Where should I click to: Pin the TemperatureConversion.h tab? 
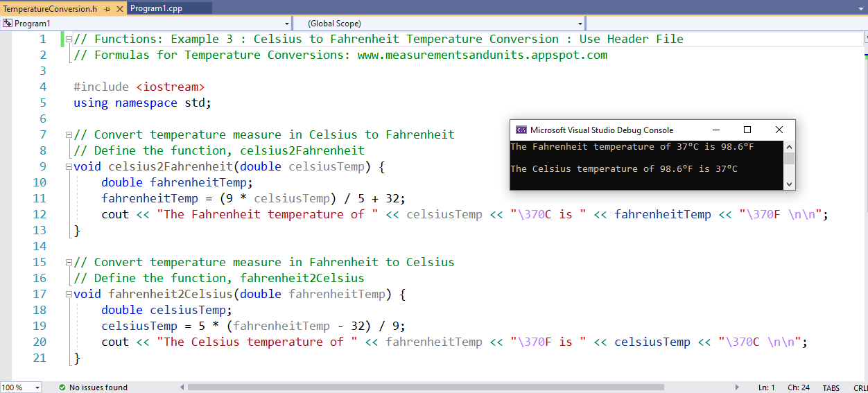coord(107,9)
